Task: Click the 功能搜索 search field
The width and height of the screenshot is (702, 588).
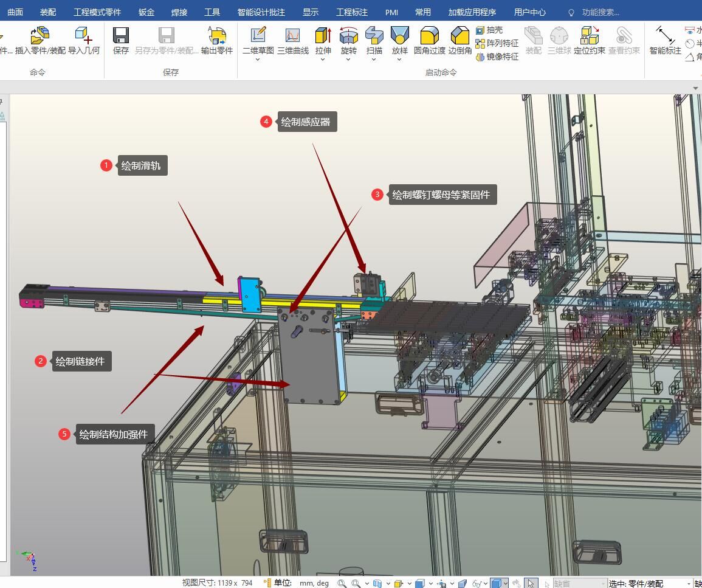Action: (600, 12)
